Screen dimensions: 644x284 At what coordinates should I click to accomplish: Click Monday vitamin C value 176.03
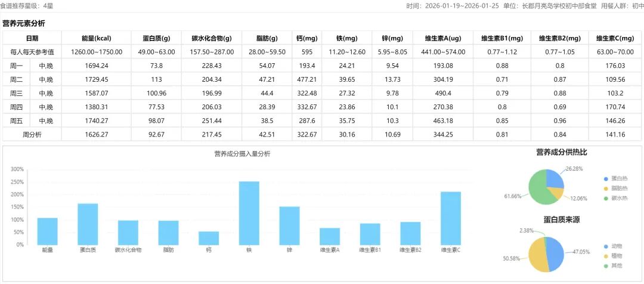[x=615, y=66]
